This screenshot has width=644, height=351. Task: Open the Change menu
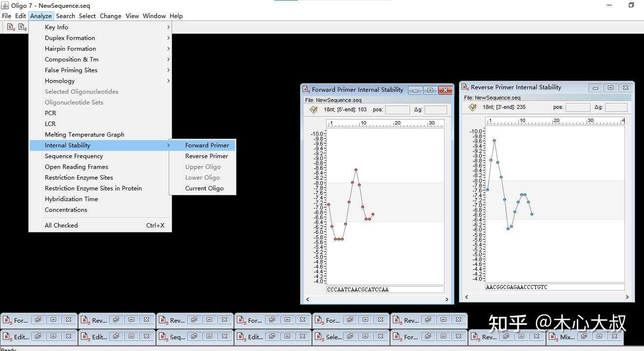click(111, 16)
